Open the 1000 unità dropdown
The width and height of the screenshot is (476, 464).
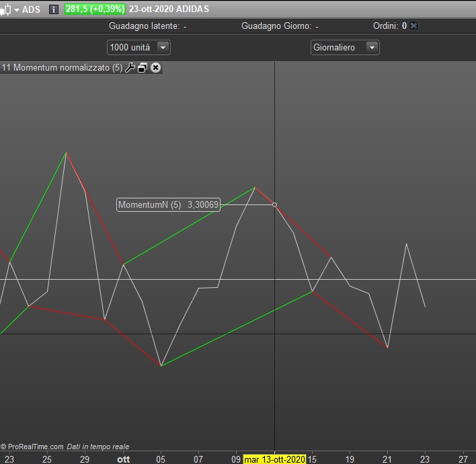[x=138, y=47]
